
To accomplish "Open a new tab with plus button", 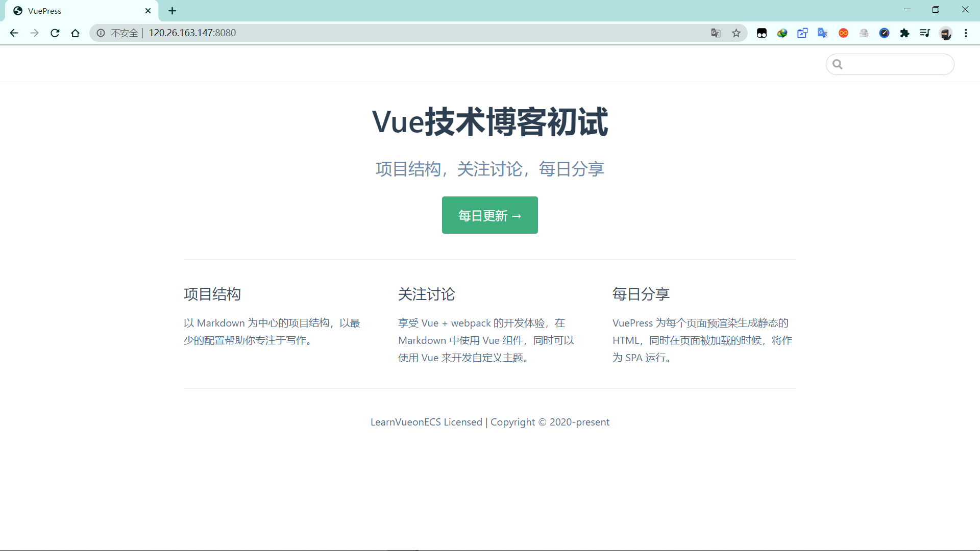I will click(173, 11).
